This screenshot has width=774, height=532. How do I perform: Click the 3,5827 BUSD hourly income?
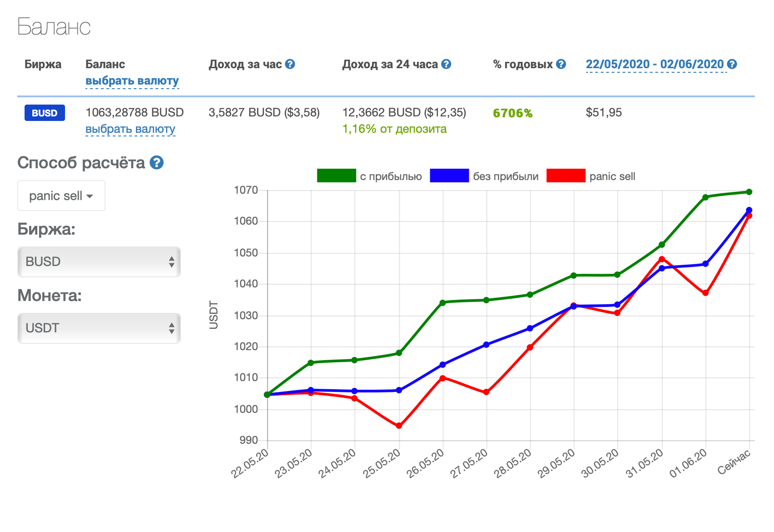point(264,112)
